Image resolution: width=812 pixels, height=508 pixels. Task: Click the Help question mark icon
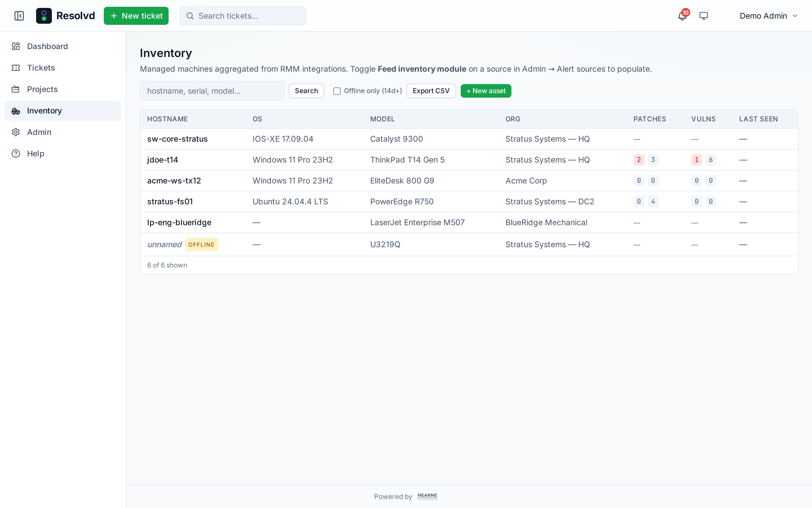tap(16, 154)
